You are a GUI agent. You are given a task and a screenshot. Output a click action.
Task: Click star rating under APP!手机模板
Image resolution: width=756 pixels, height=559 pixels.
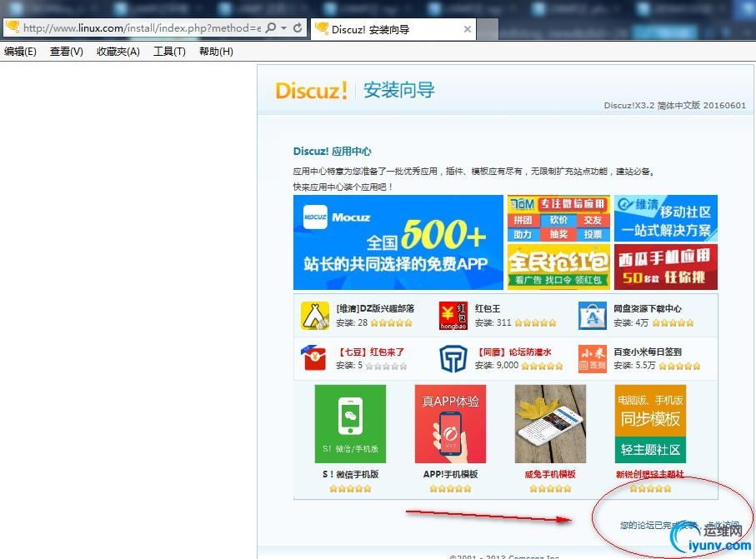click(450, 489)
